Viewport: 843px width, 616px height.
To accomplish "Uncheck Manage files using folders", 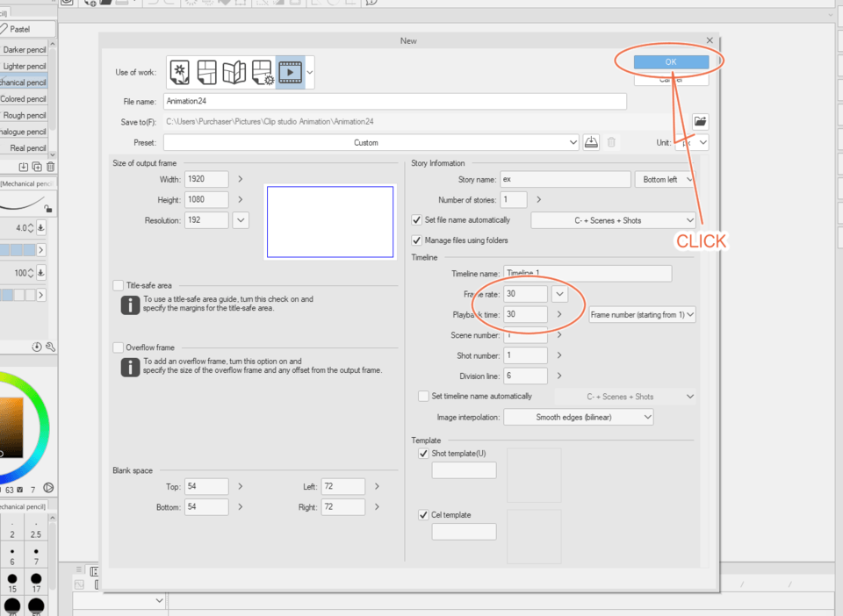I will click(416, 240).
